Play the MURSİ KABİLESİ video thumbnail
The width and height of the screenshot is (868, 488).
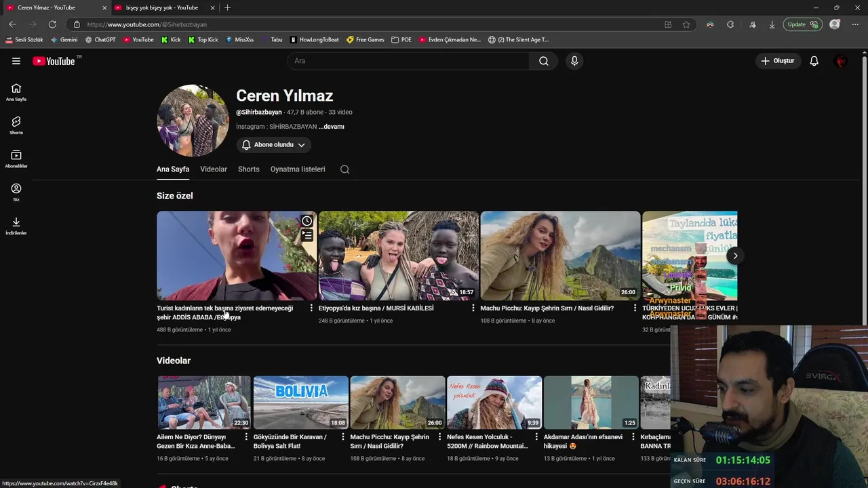[x=399, y=256]
